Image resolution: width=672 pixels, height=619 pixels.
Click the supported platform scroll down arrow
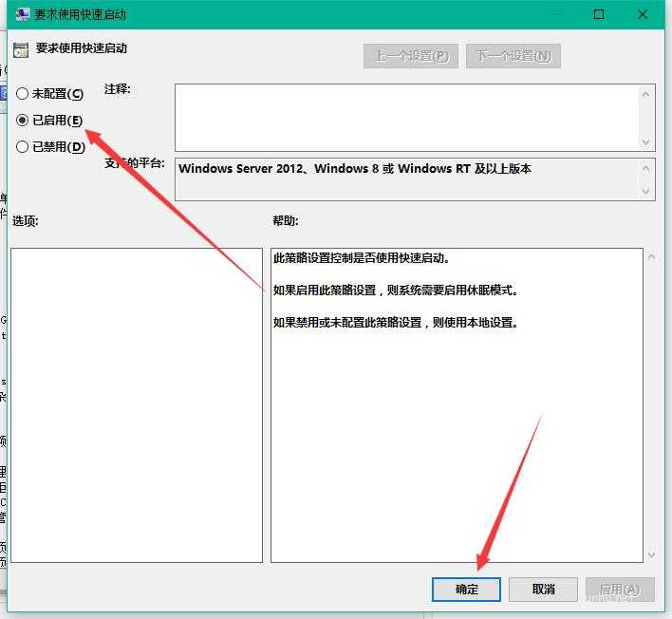click(x=645, y=191)
